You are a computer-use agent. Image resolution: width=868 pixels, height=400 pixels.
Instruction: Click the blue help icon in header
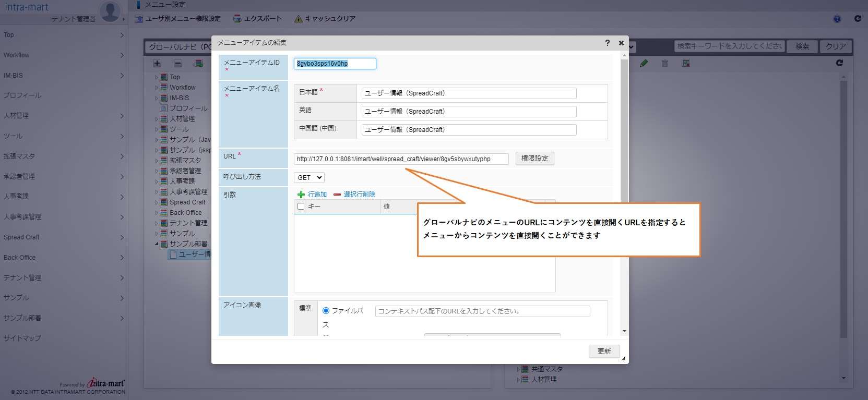pyautogui.click(x=837, y=19)
